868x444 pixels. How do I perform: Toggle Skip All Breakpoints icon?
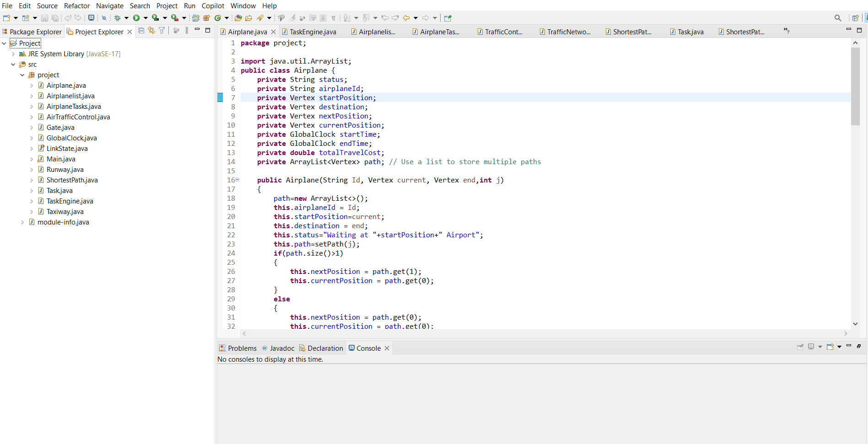pyautogui.click(x=104, y=18)
